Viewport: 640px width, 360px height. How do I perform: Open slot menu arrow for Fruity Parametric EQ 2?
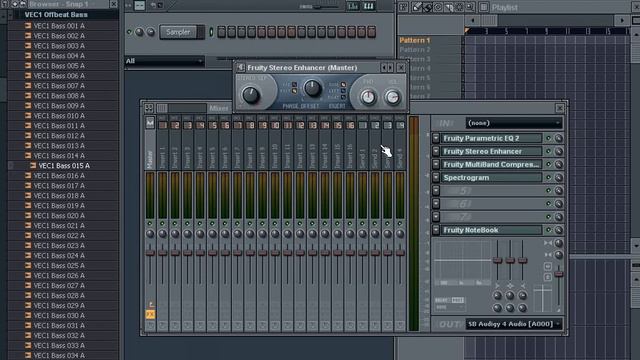[x=436, y=138]
